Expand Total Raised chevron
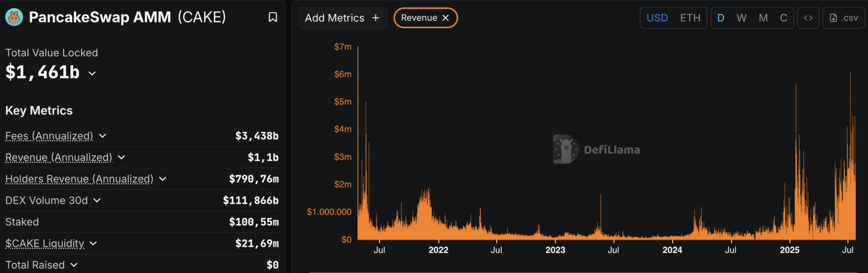 tap(74, 265)
